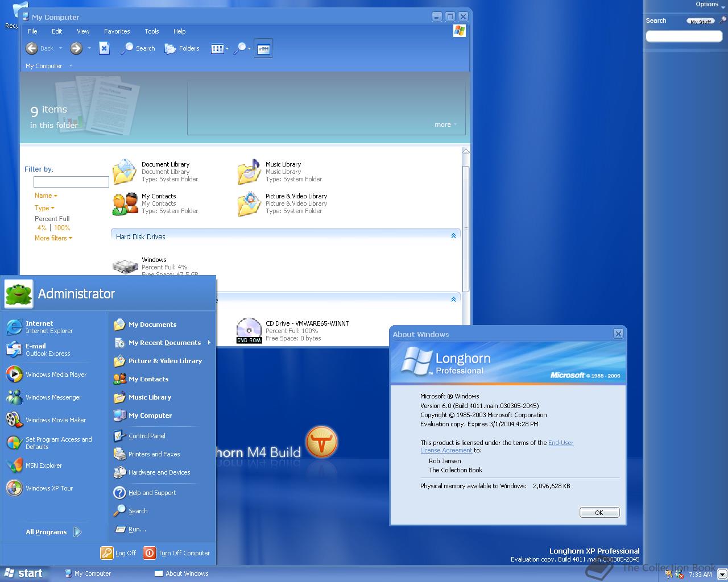Click the Administrator frog user picture
Image resolution: width=728 pixels, height=582 pixels.
click(x=19, y=294)
